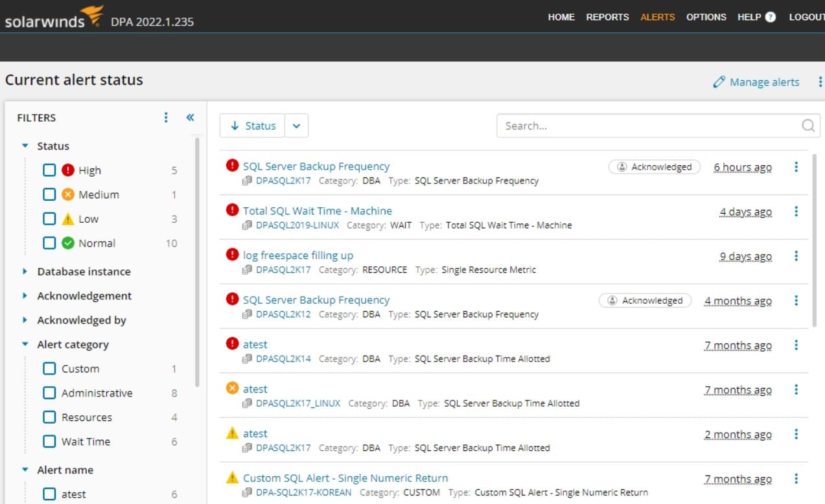
Task: Click database icon beside DPA-SQL2K17-KOREAN
Action: (247, 492)
